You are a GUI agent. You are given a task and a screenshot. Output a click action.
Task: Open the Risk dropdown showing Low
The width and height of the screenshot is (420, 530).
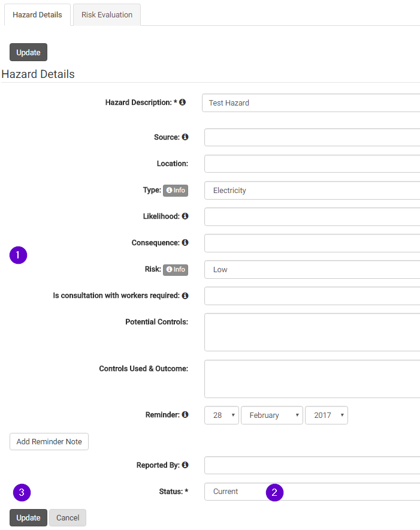312,269
